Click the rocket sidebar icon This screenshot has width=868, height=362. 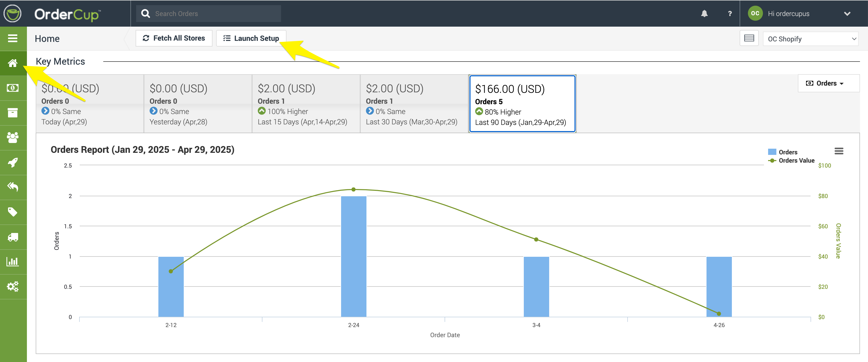(13, 162)
